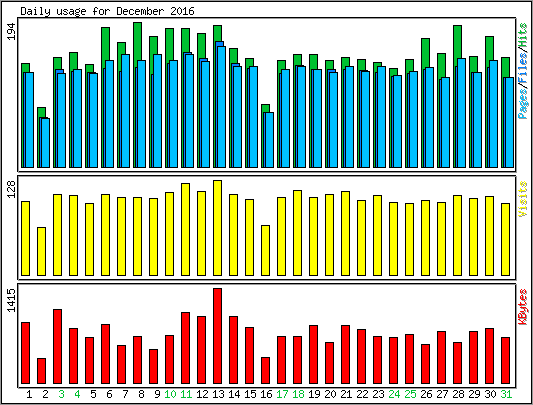This screenshot has width=533, height=405.
Task: Click day label '28' on the x-axis
Action: click(458, 394)
